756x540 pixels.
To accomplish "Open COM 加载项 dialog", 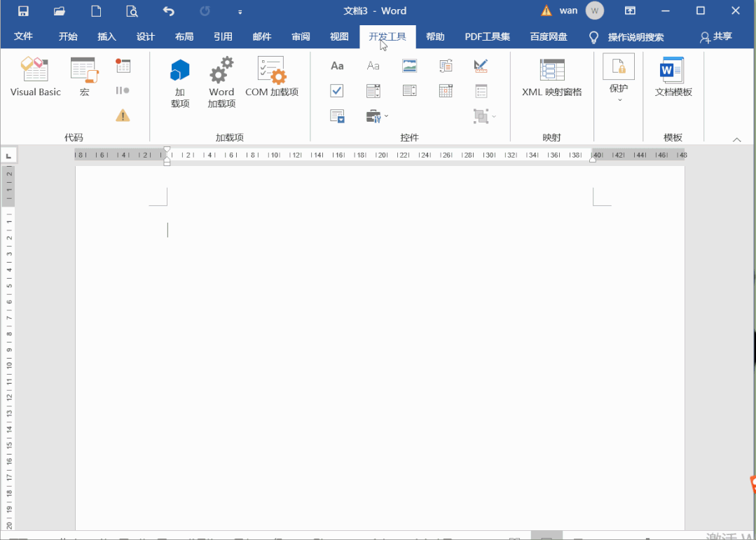I will 272,77.
